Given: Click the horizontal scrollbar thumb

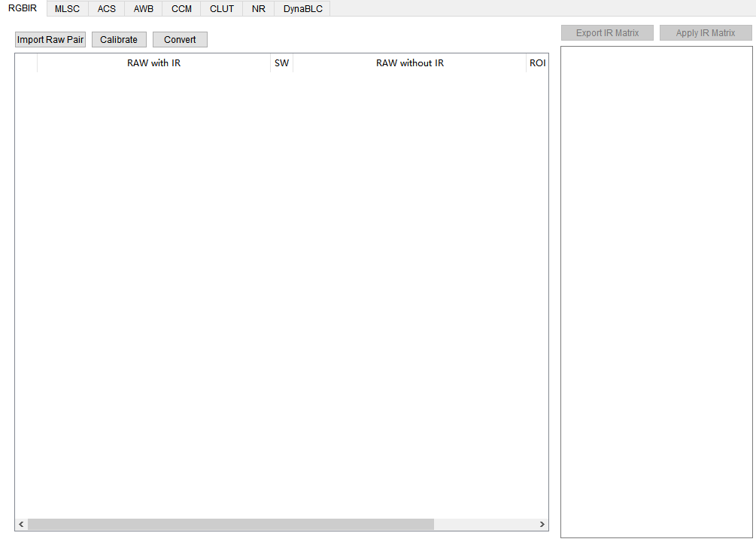Looking at the screenshot, I should pyautogui.click(x=230, y=524).
